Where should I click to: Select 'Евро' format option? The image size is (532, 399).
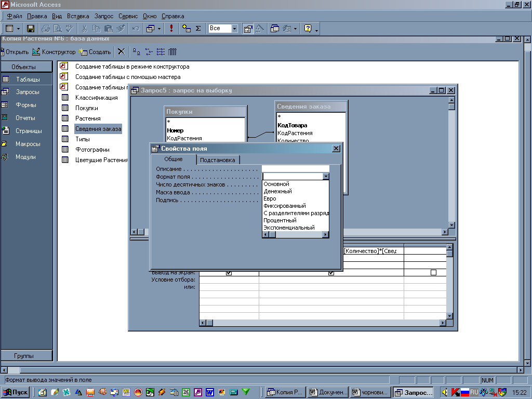[x=270, y=198]
